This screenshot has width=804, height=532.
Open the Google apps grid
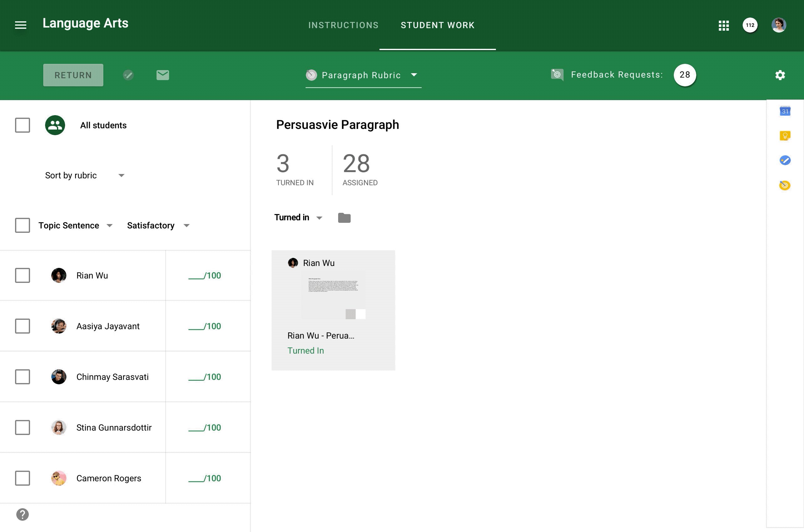click(x=724, y=25)
